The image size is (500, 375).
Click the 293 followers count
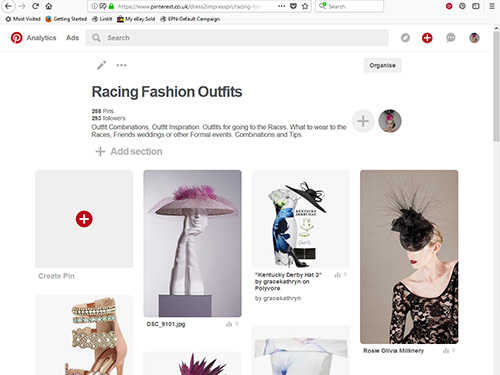click(x=108, y=118)
